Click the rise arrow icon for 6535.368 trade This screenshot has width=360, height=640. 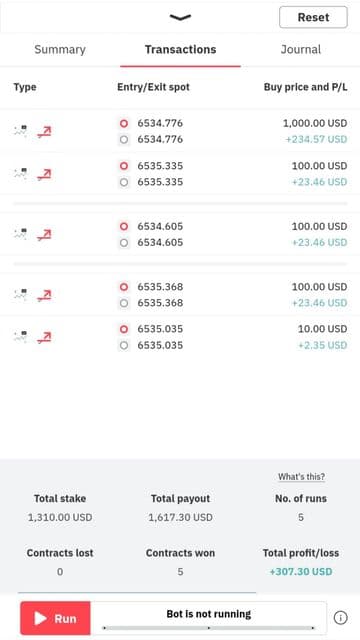44,295
